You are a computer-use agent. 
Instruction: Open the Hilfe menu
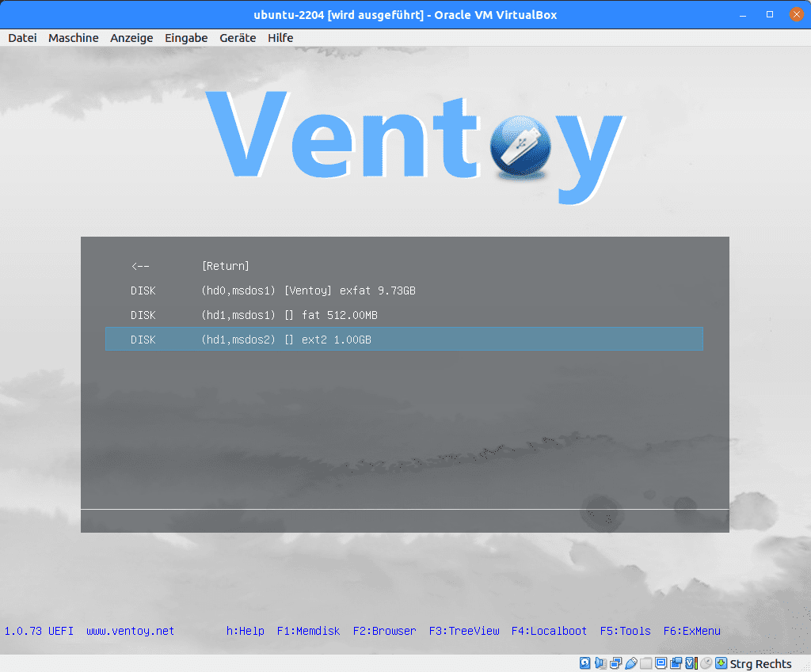[x=280, y=38]
